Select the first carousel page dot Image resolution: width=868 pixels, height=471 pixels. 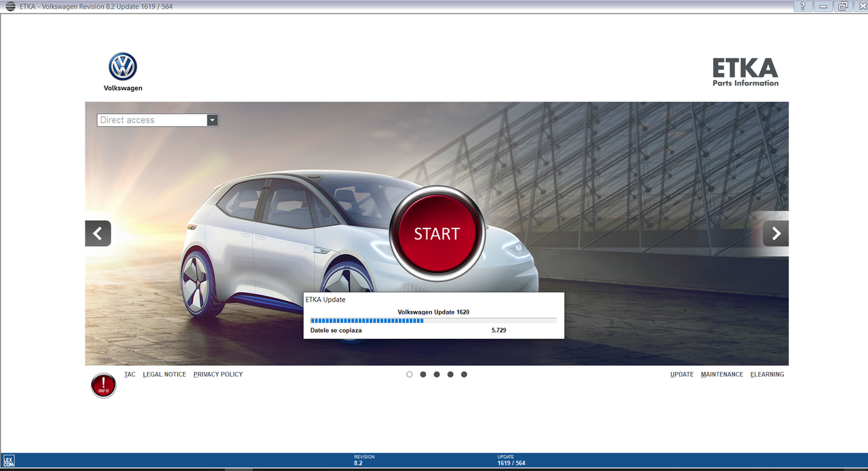pos(410,374)
